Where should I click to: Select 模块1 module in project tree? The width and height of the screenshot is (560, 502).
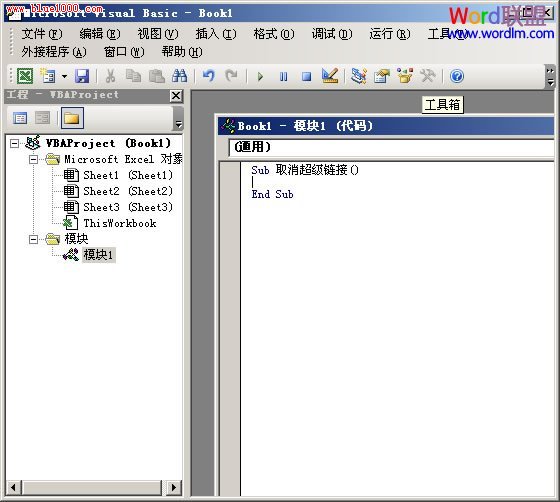point(98,255)
